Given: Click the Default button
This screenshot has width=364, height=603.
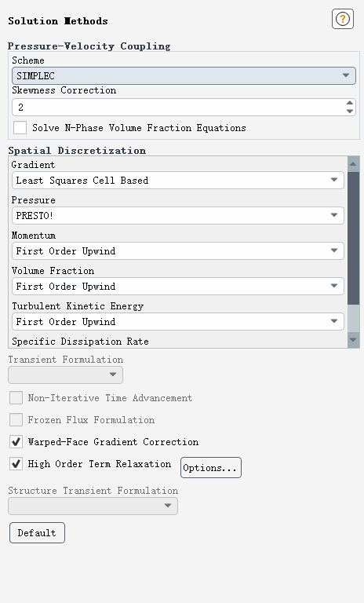Looking at the screenshot, I should pyautogui.click(x=37, y=532).
